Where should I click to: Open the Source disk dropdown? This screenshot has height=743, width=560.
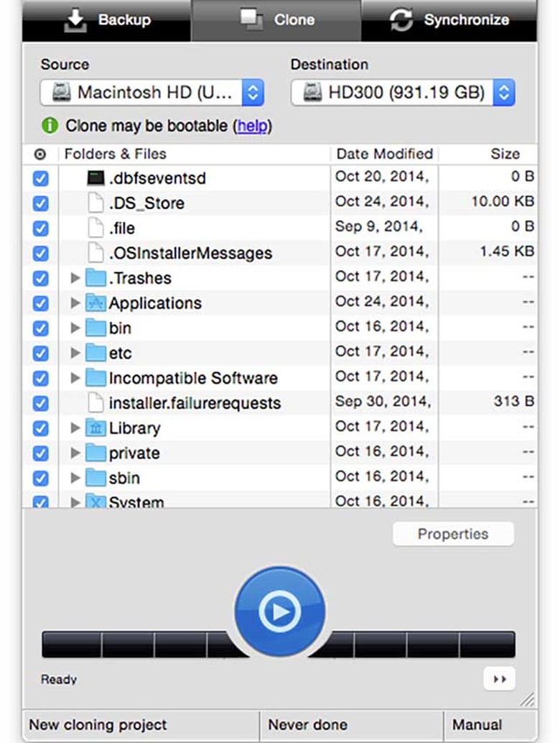click(x=152, y=93)
